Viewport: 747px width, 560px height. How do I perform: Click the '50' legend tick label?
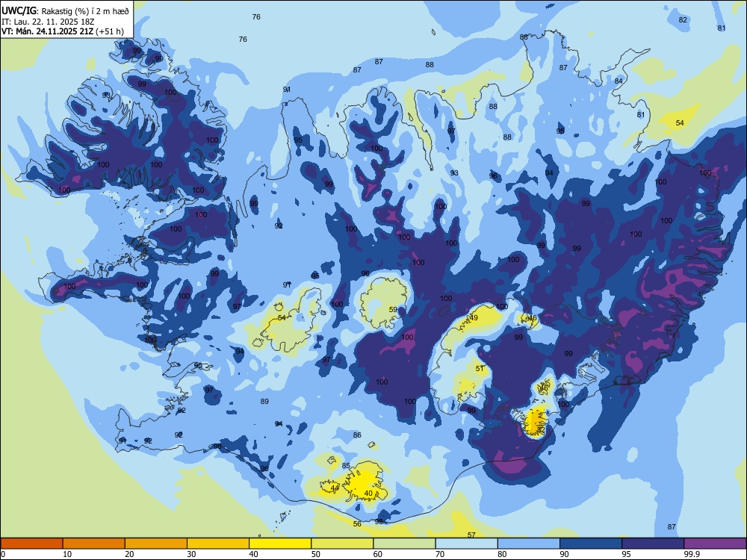pyautogui.click(x=316, y=554)
